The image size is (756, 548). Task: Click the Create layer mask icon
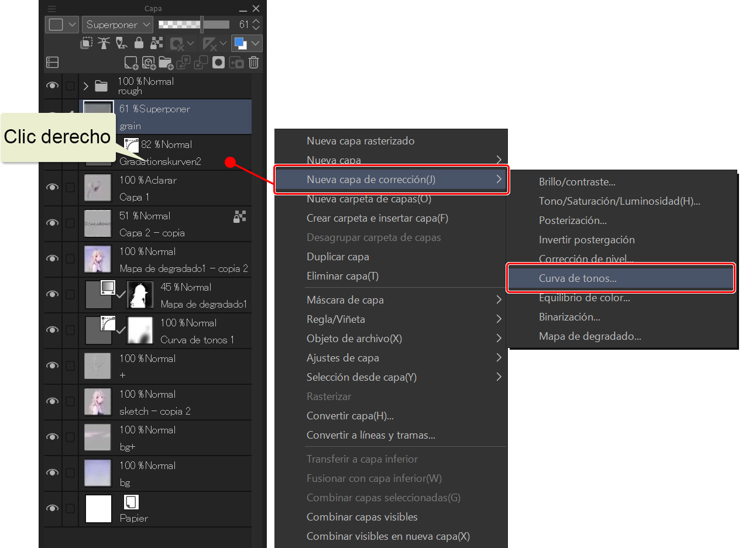(x=218, y=63)
